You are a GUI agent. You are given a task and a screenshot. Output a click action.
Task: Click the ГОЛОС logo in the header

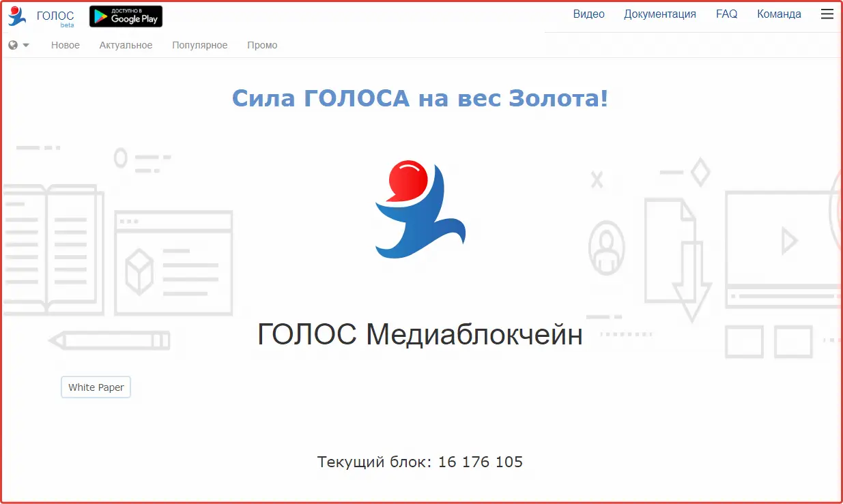tap(41, 15)
